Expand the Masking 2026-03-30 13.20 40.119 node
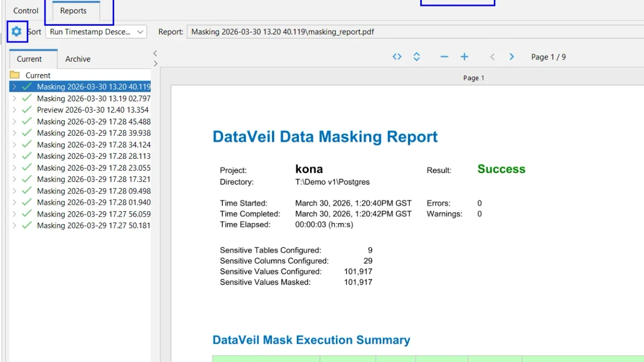Image resolution: width=644 pixels, height=362 pixels. 14,87
